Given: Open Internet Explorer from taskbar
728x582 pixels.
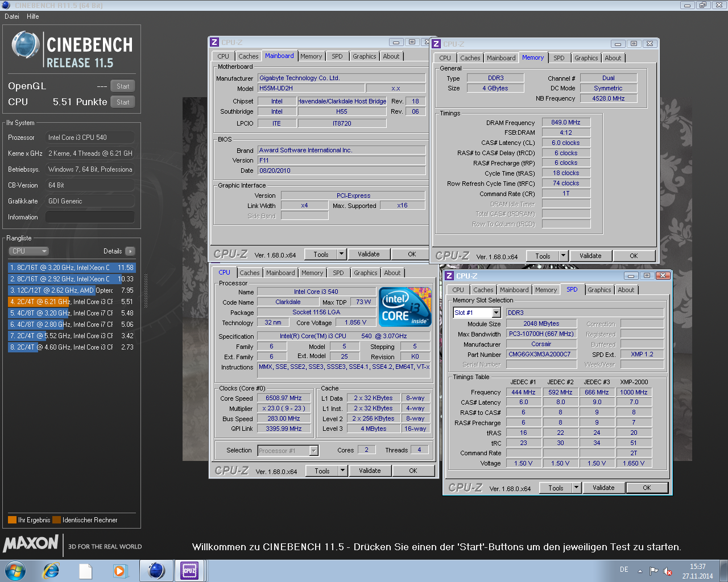Looking at the screenshot, I should coord(51,570).
